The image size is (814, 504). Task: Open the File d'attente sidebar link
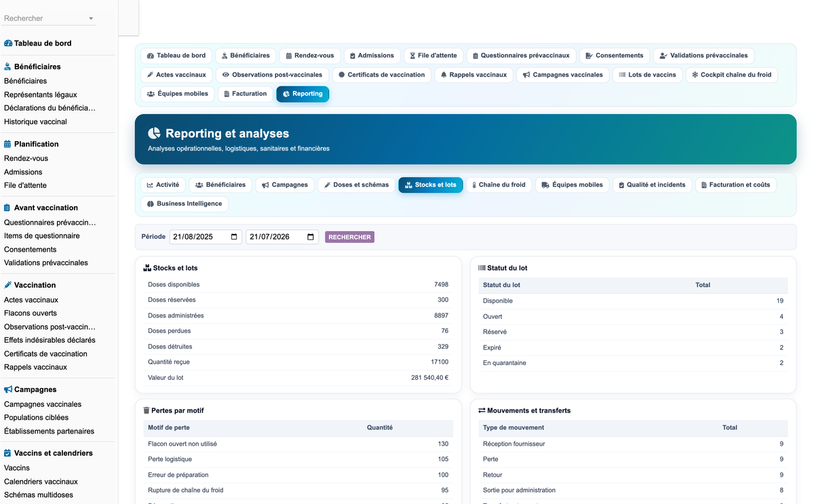pos(25,185)
